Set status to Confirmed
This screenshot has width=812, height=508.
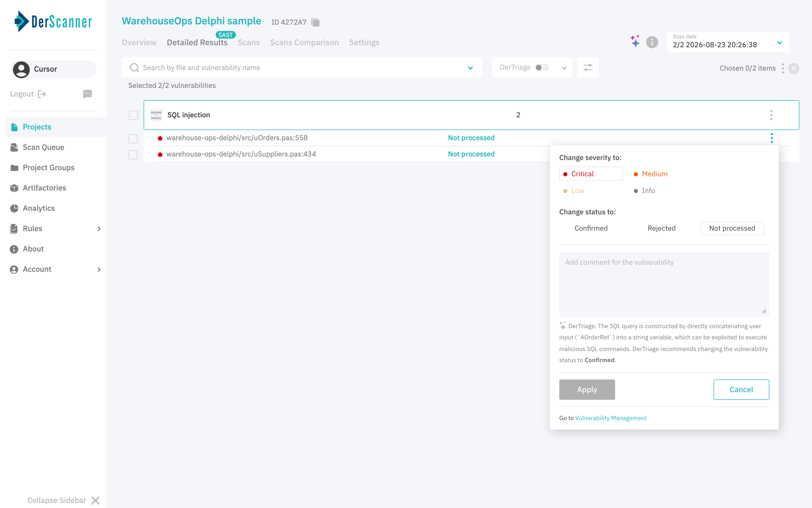[x=591, y=228]
